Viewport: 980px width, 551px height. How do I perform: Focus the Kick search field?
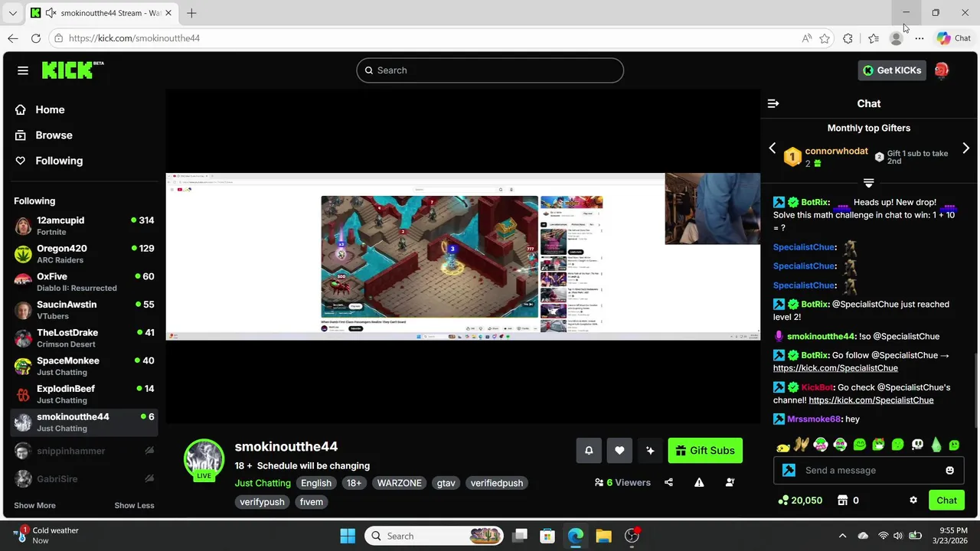490,70
